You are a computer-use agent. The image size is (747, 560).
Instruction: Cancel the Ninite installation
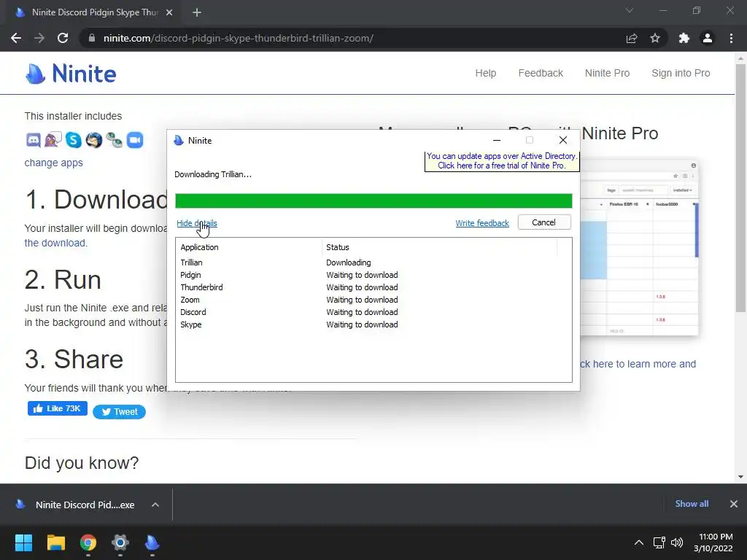click(543, 222)
